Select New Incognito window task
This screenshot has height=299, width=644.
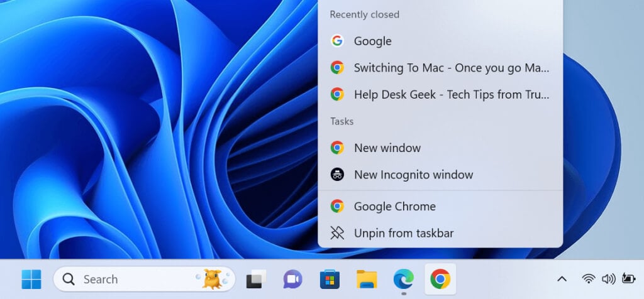[440, 175]
